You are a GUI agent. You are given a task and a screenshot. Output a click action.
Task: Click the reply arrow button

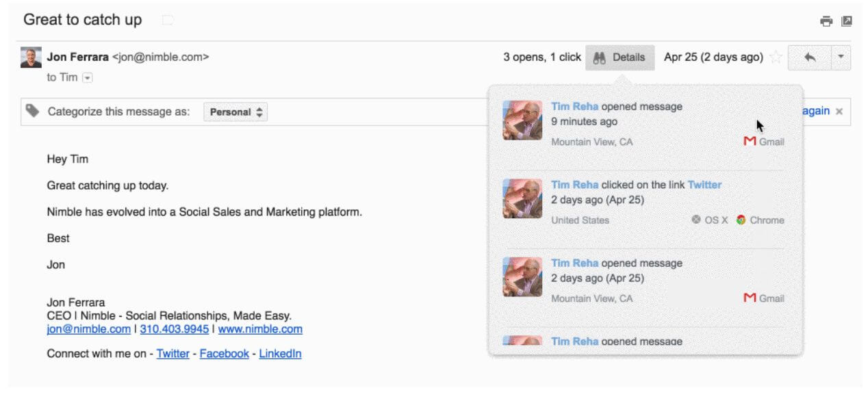tap(809, 58)
